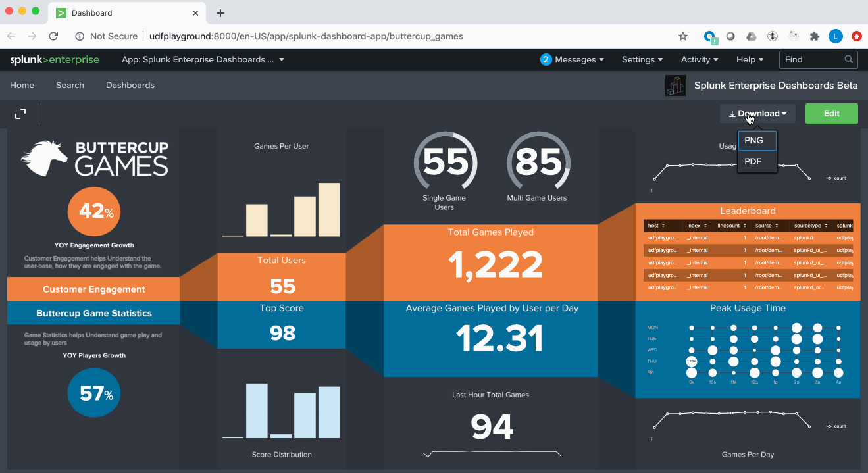Open Search in the app nav
This screenshot has height=473, width=868.
70,86
